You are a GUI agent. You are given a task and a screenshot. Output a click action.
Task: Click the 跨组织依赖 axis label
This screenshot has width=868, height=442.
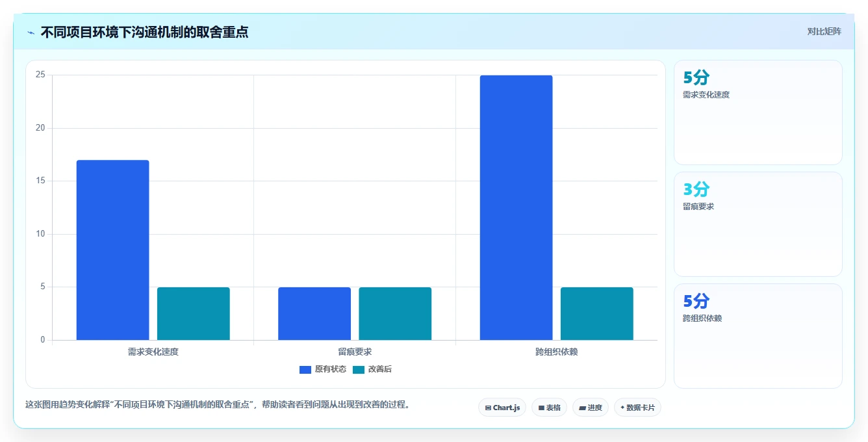(557, 352)
